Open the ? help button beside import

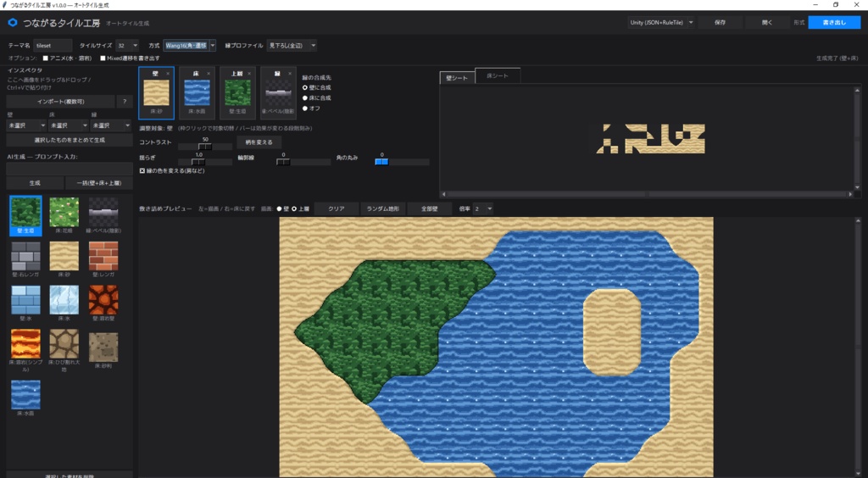coord(125,102)
